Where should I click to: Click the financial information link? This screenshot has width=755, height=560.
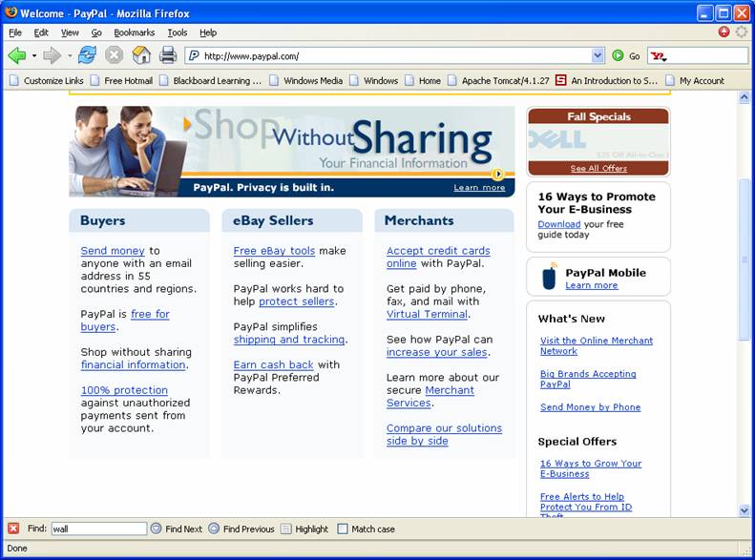[134, 364]
